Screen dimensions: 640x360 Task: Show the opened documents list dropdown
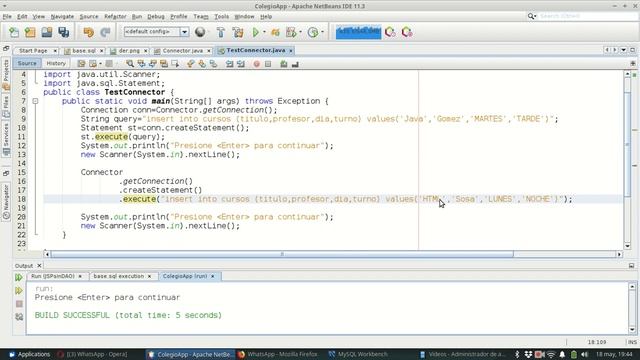point(624,50)
